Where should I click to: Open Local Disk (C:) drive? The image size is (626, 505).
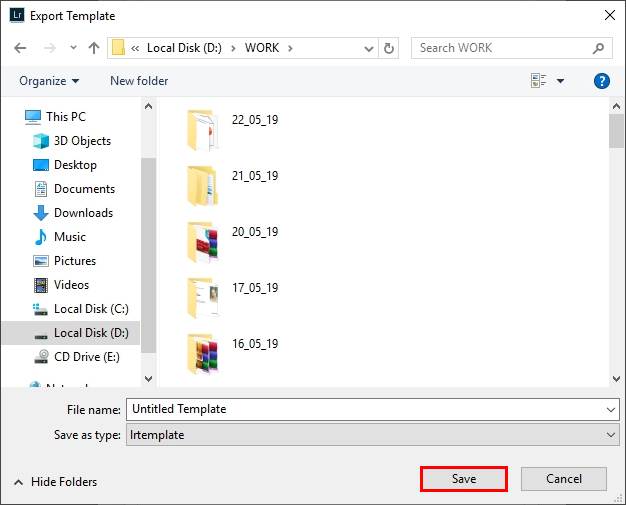click(91, 309)
